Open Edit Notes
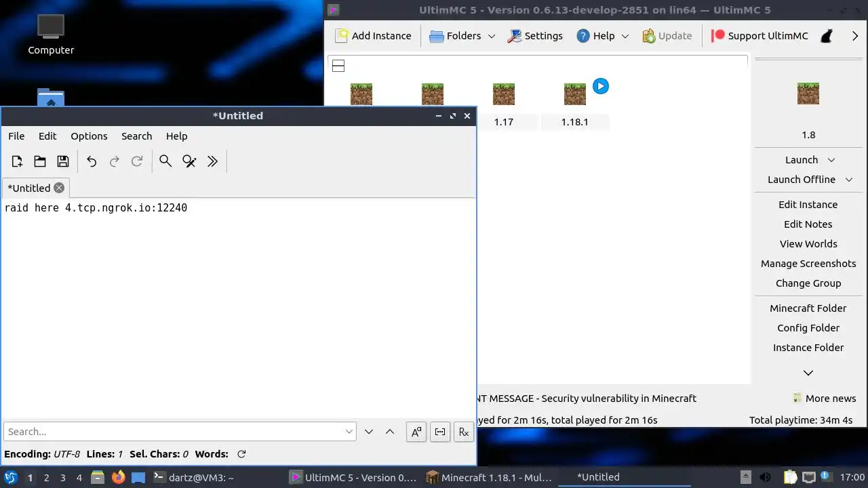 coord(808,224)
